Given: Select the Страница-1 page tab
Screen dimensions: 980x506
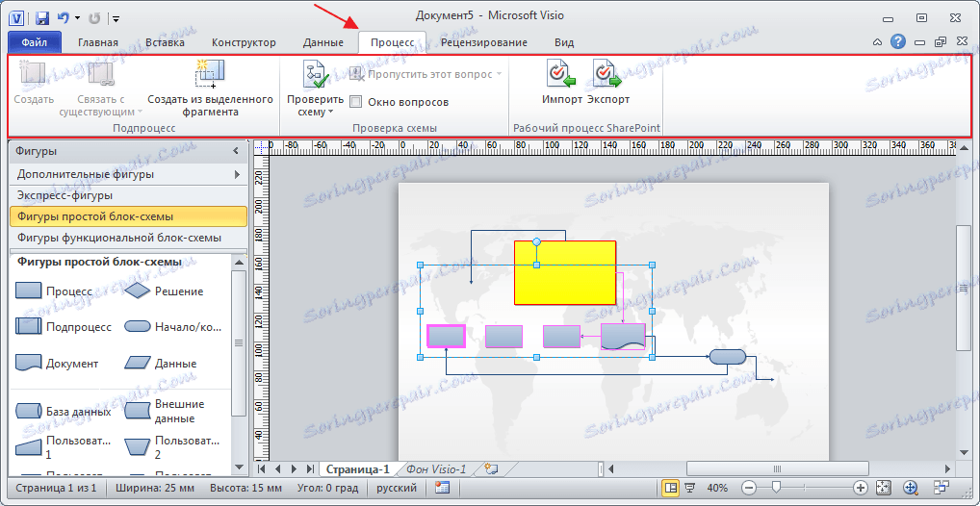Looking at the screenshot, I should tap(358, 469).
